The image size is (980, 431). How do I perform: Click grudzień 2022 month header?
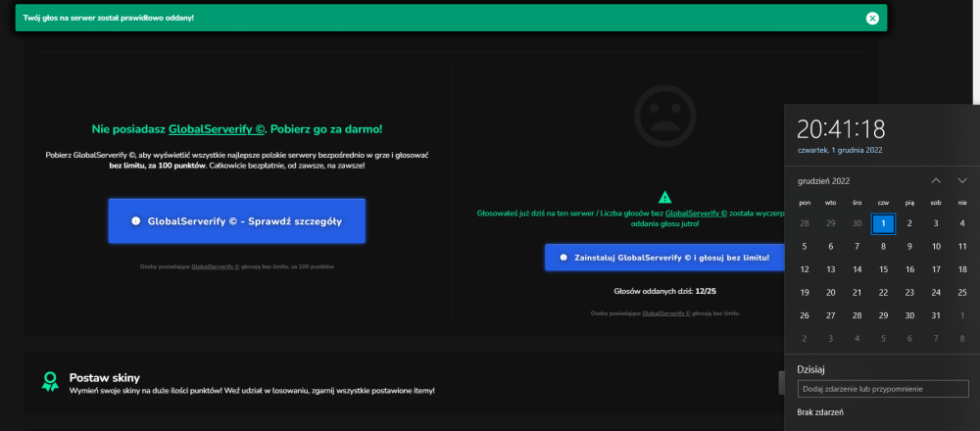823,181
